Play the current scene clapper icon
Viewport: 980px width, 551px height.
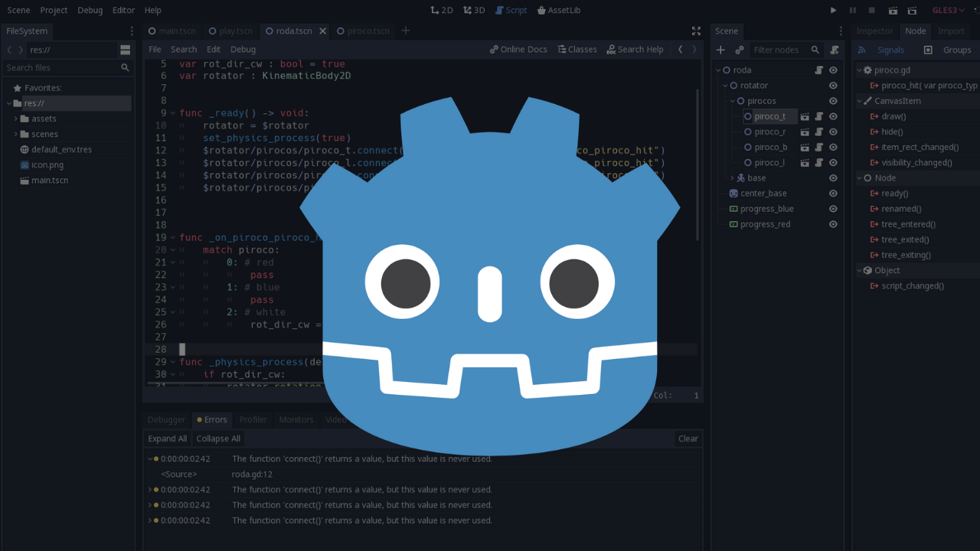[893, 10]
